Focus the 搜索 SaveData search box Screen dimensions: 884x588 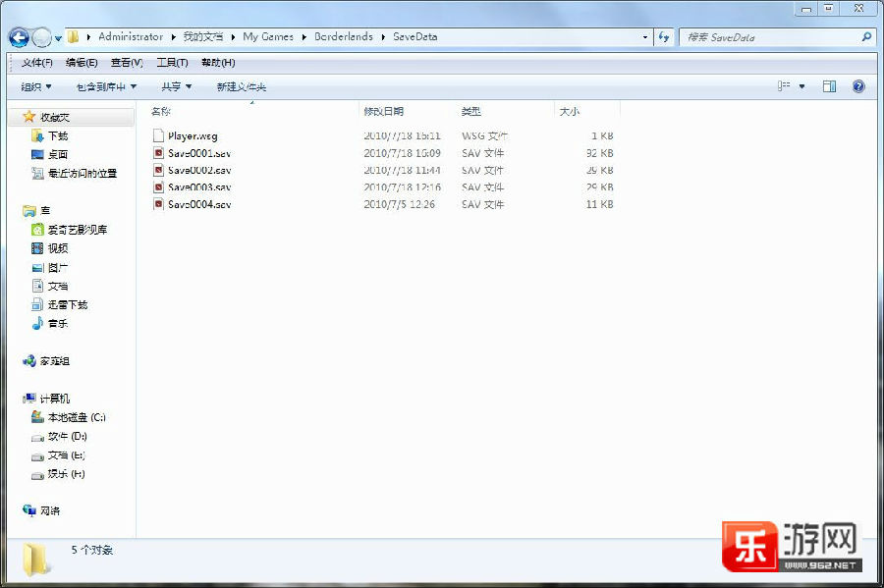tap(770, 37)
